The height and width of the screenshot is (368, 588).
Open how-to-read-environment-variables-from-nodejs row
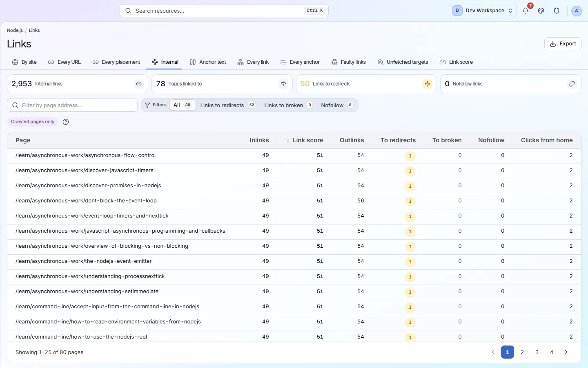[x=294, y=322]
